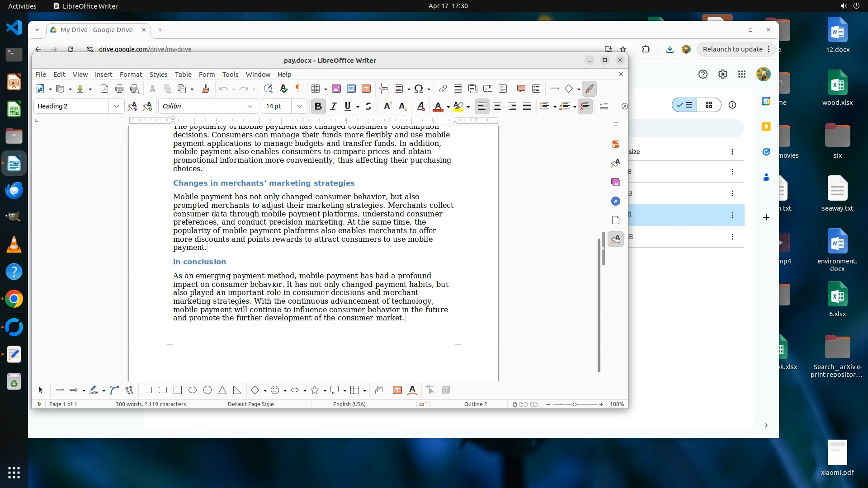Open the Table menu
The width and height of the screenshot is (868, 488).
click(x=183, y=75)
